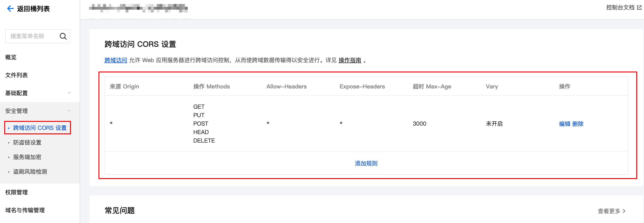Click the back arrow icon
The image size is (644, 223).
pos(10,9)
